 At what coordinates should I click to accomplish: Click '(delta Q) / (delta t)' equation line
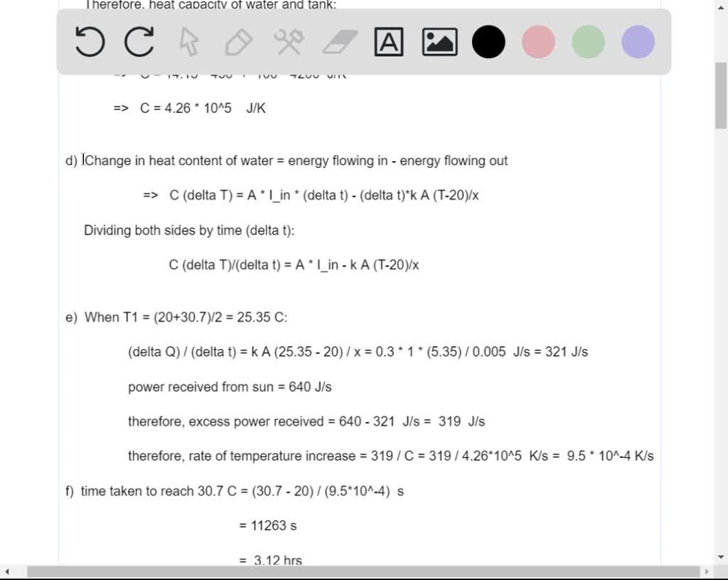(358, 352)
